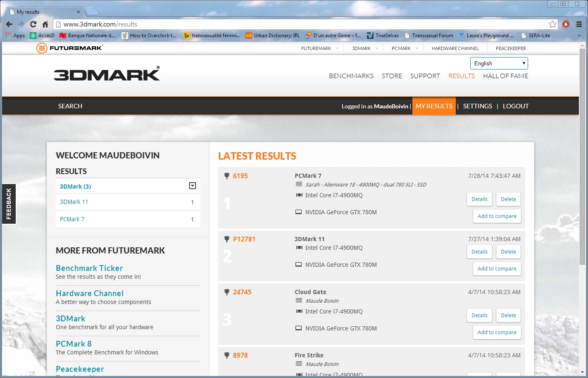Open SEARCH in the dark bar
Screen dimensions: 588x378
pos(70,106)
